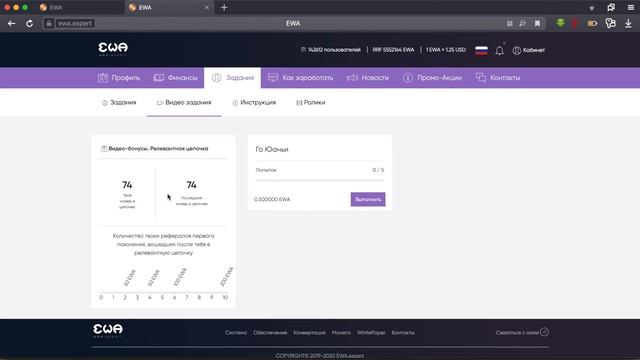Open the WhitePaper footer link
Viewport: 640px width, 360px height.
coord(371,333)
